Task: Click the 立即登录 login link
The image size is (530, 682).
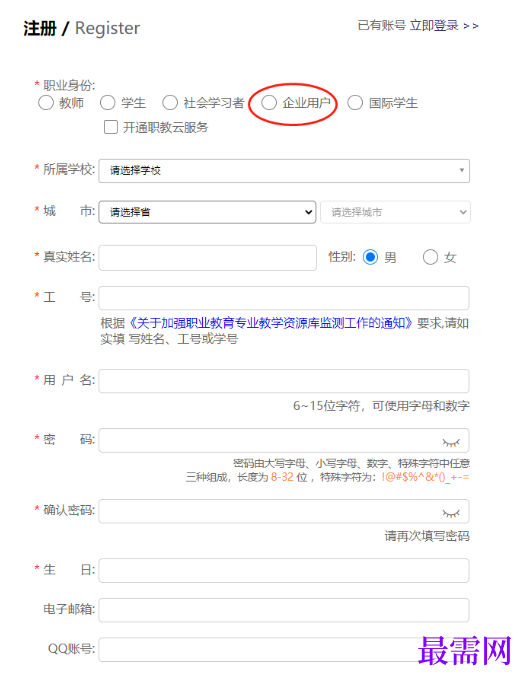Action: pyautogui.click(x=434, y=26)
